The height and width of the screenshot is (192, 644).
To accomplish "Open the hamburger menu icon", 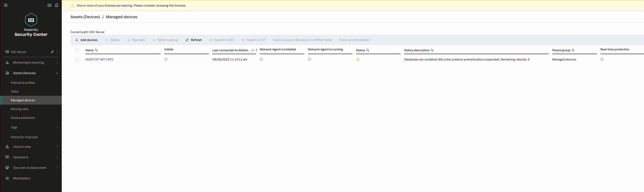I will point(6,5).
